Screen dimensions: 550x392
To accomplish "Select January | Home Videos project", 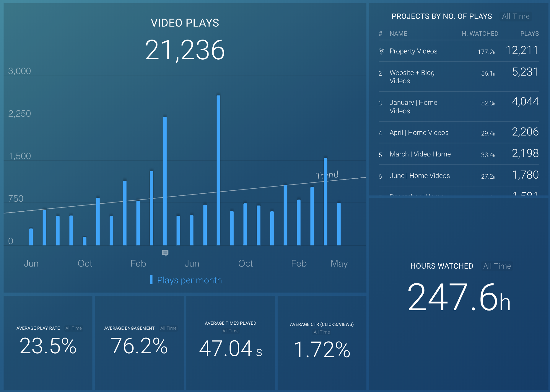I will tap(459, 107).
